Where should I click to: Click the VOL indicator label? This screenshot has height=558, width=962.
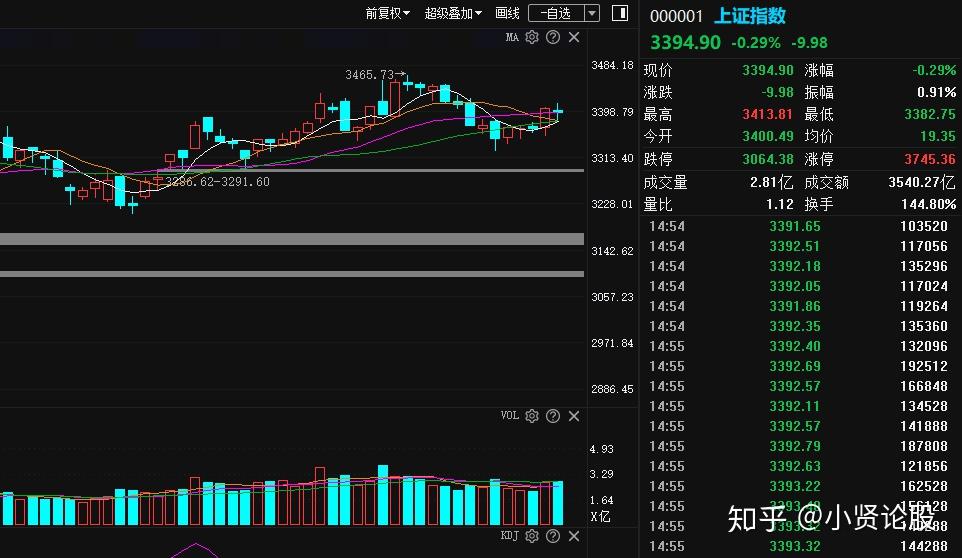(x=510, y=416)
